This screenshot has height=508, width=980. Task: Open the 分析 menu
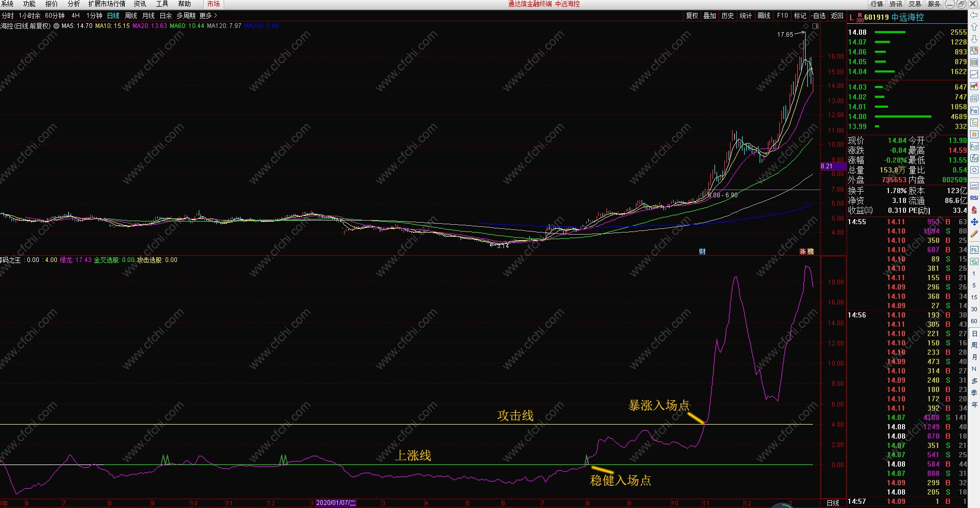tap(73, 4)
